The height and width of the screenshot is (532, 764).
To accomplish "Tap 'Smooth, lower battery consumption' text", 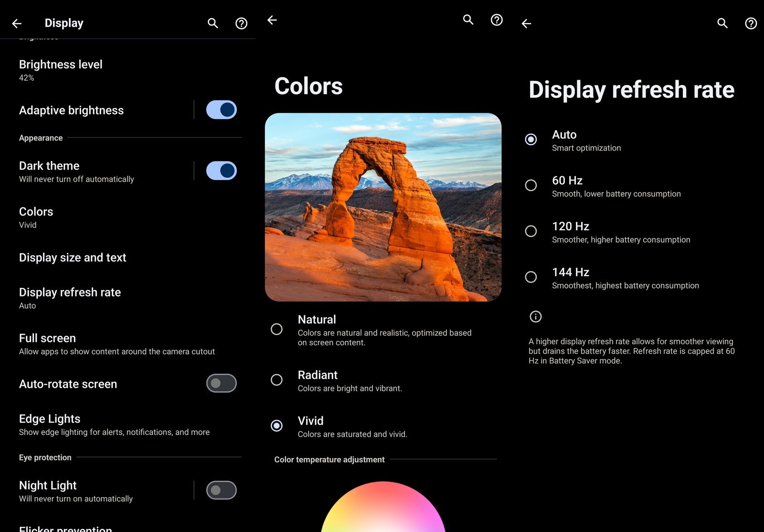I will 616,194.
